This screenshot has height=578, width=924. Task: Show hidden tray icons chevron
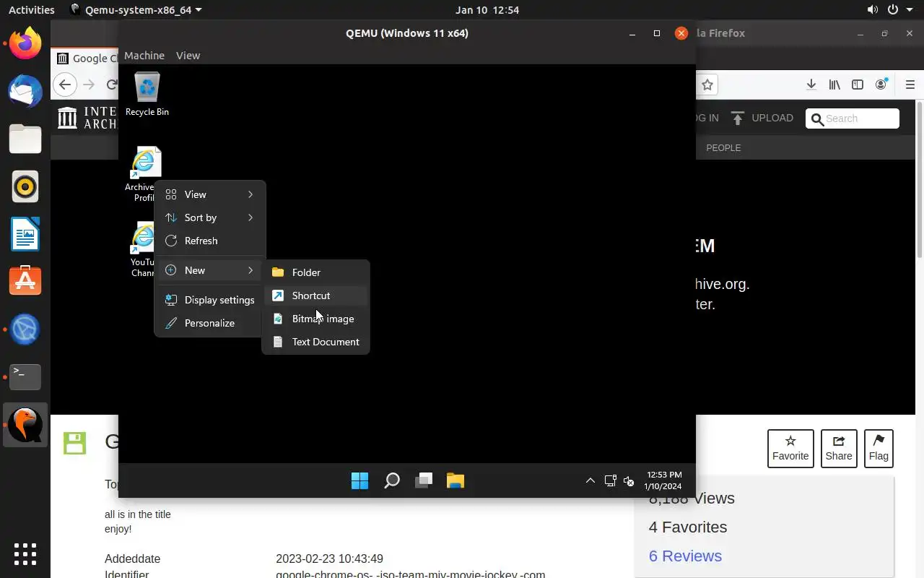pos(590,480)
